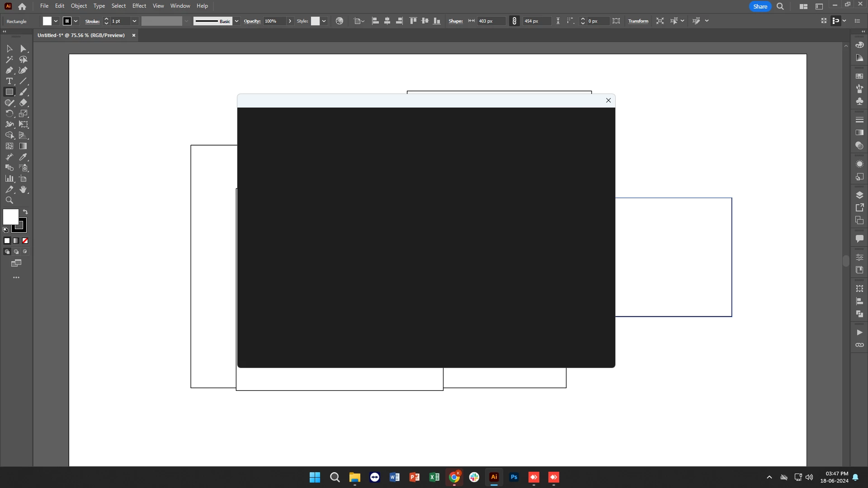Select the Direct Selection tool
868x488 pixels.
click(x=24, y=49)
